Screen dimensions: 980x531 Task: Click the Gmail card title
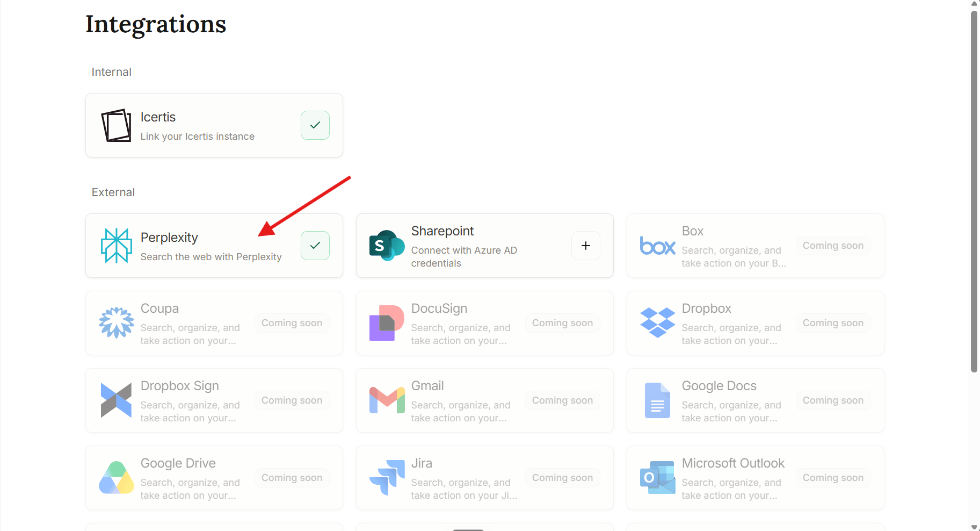click(x=427, y=386)
